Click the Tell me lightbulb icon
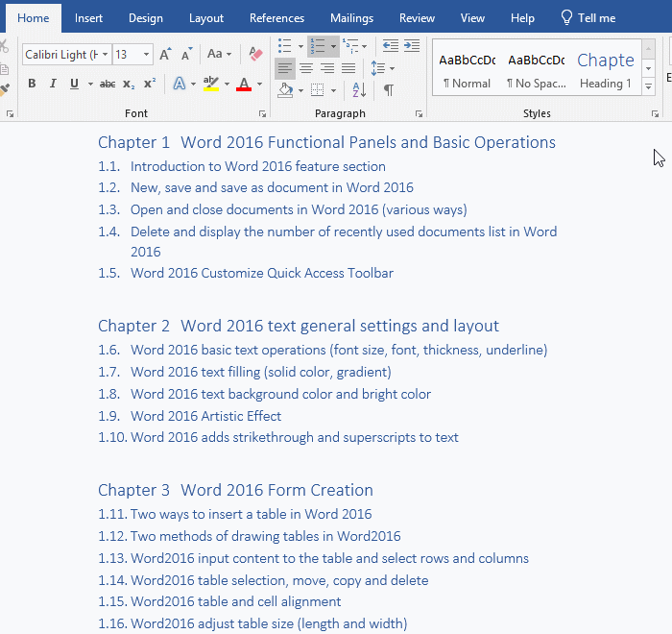Viewport: 672px width, 634px height. click(x=566, y=17)
